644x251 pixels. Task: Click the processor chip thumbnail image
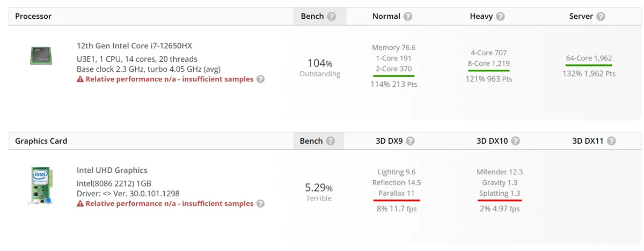click(x=41, y=55)
